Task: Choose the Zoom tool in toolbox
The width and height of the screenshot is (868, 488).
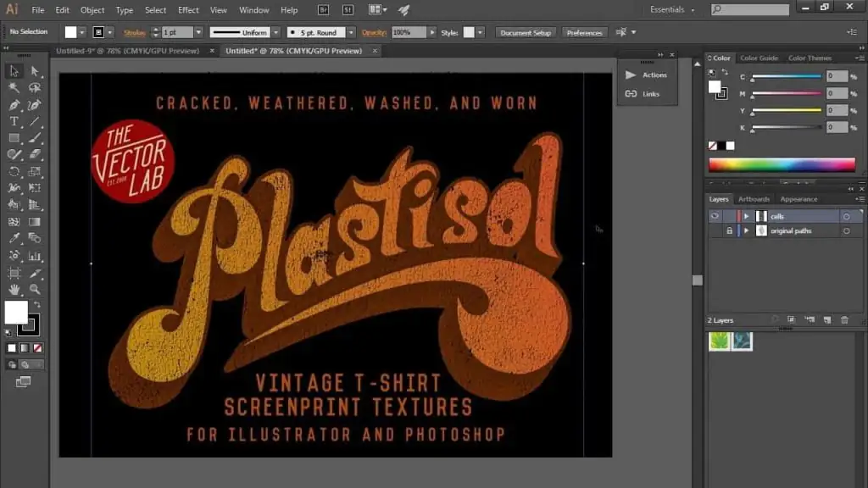Action: pos(35,289)
